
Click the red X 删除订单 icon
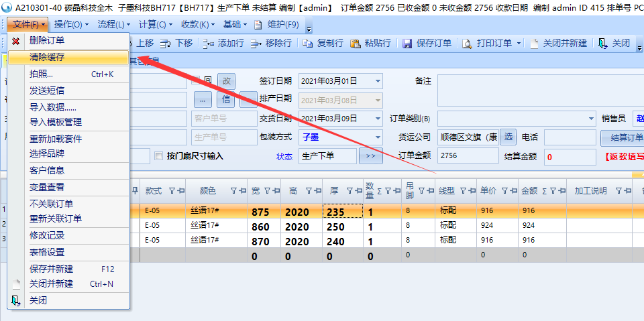pos(16,41)
